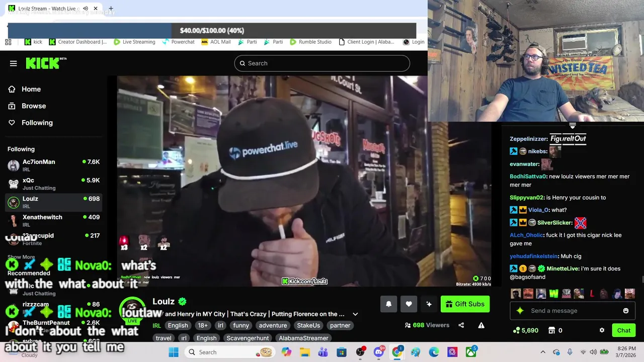Open Copilot from the taskbar
The image size is (644, 362).
coord(286,352)
